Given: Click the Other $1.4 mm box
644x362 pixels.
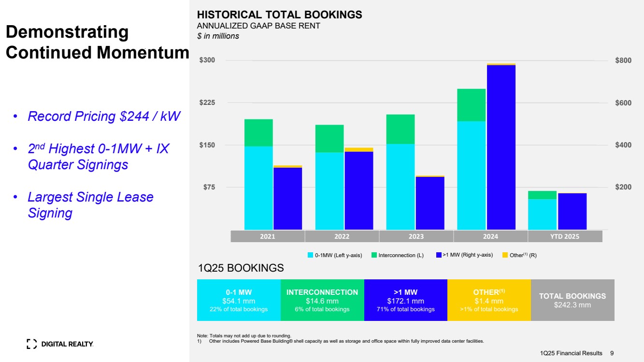Looking at the screenshot, I should click(489, 300).
